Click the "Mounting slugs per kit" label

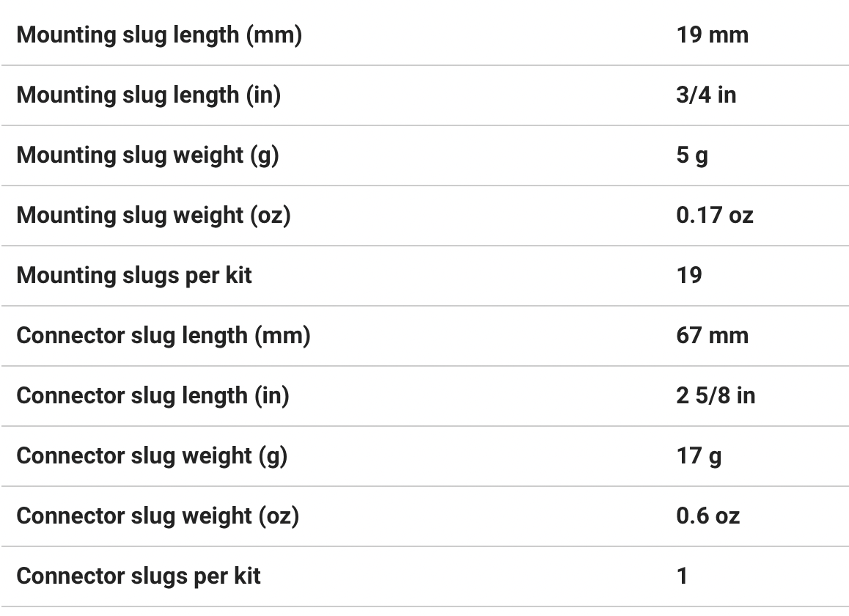coord(134,276)
